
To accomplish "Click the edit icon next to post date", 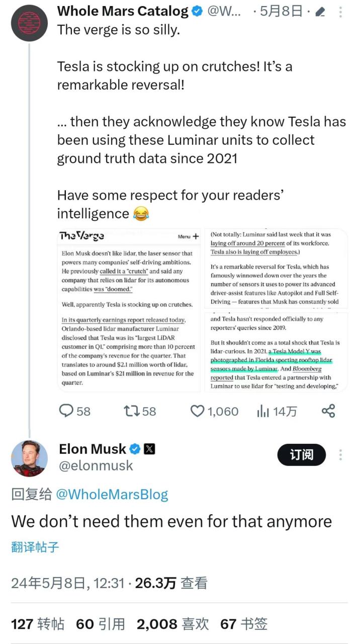I will click(320, 12).
